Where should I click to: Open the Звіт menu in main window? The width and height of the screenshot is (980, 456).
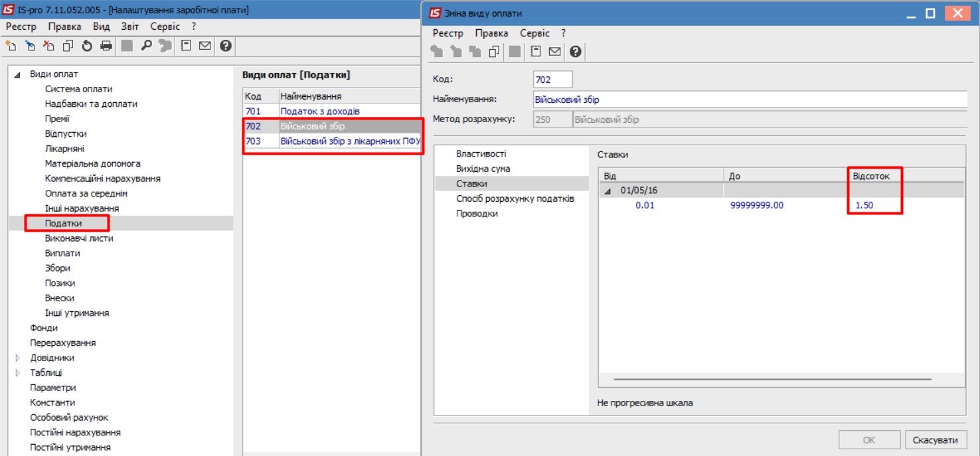[129, 27]
